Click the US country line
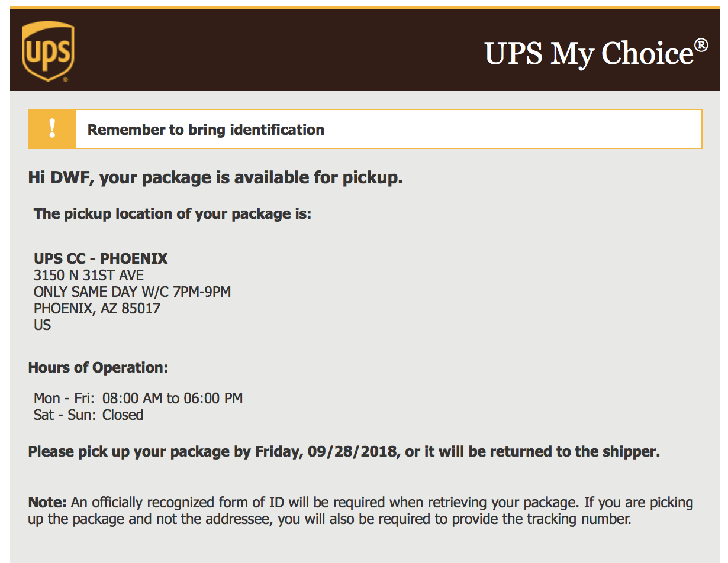 (x=43, y=325)
